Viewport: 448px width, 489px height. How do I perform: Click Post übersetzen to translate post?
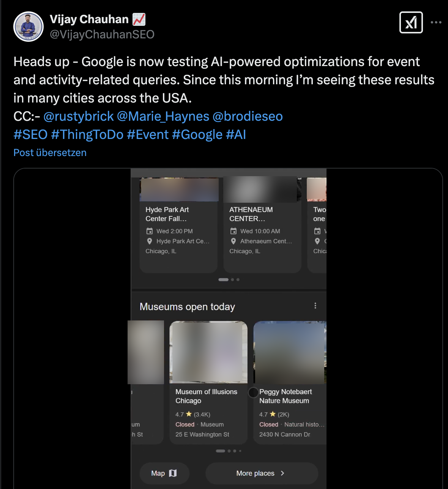(x=50, y=153)
